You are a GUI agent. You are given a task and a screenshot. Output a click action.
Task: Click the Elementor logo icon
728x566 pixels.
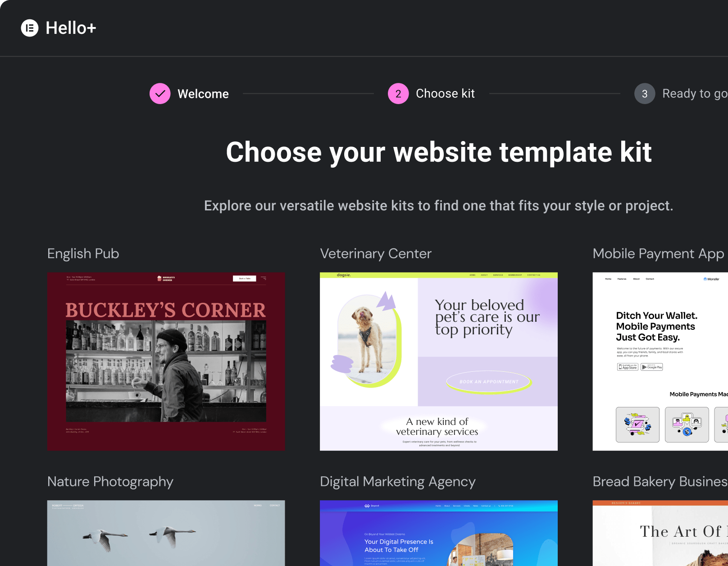[x=30, y=28]
